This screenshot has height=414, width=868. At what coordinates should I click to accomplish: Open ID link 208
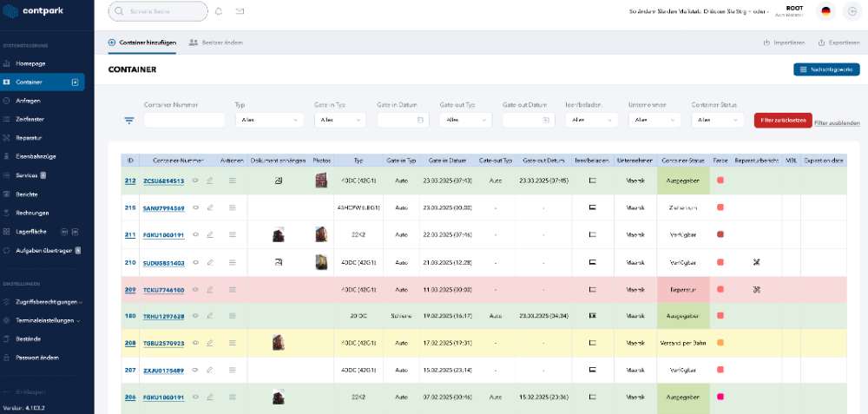[130, 343]
